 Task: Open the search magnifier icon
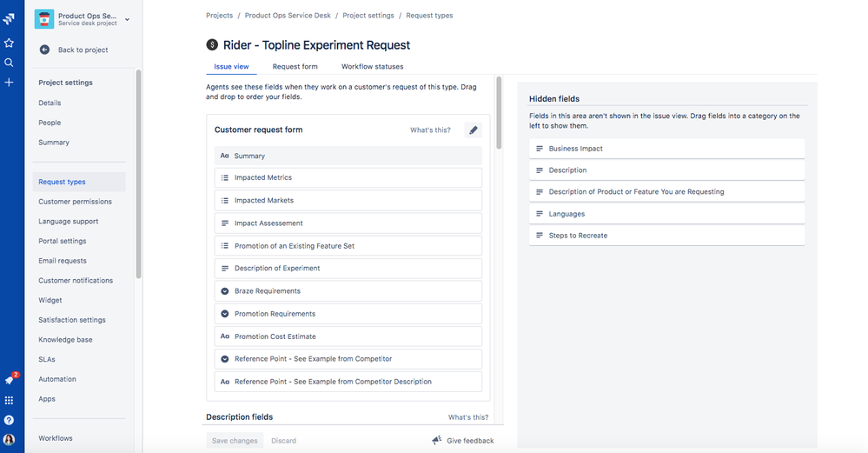9,63
